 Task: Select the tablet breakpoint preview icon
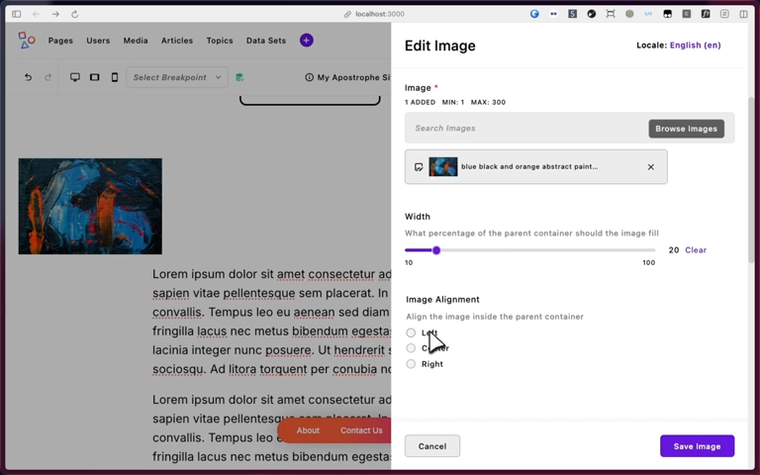95,77
